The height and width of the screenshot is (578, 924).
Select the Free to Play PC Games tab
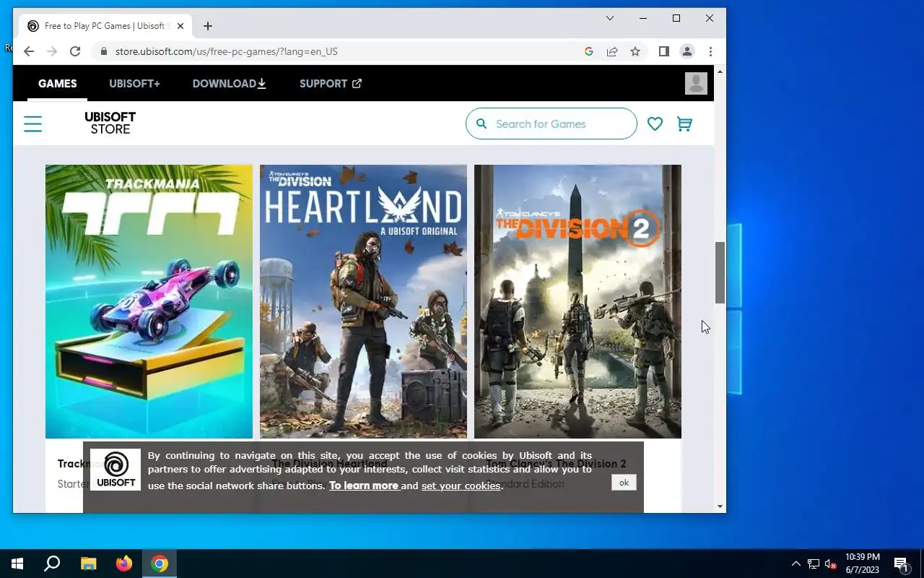(x=105, y=26)
